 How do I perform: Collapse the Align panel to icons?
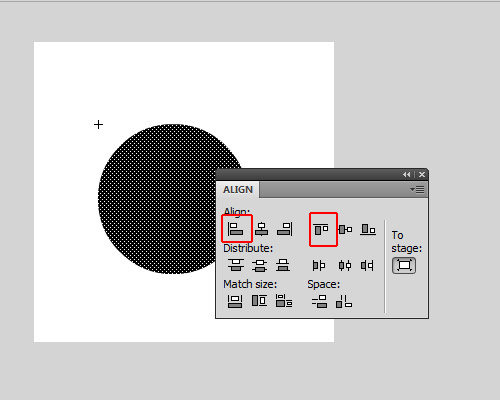point(406,174)
